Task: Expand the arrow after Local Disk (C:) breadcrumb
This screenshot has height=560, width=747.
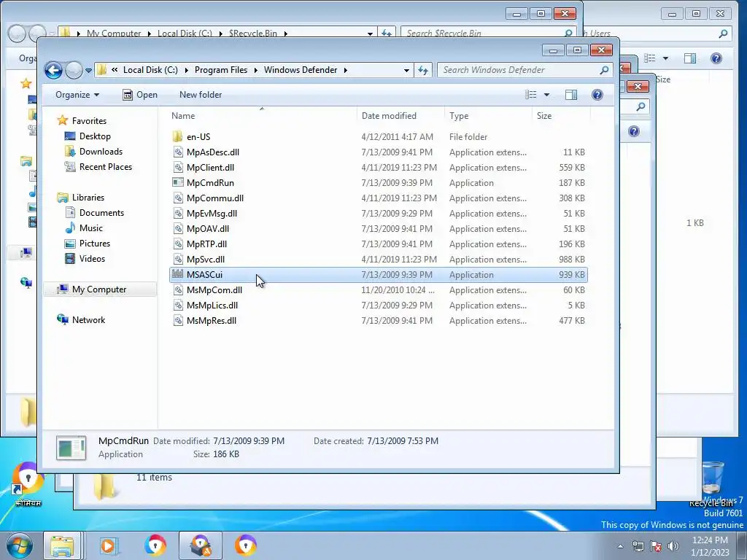Action: (186, 70)
